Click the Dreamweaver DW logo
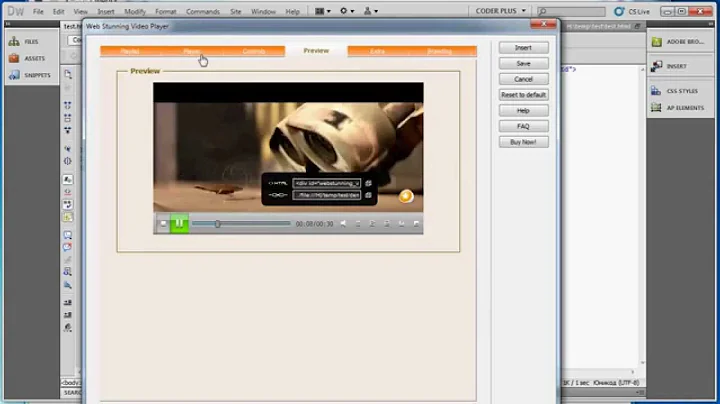This screenshot has height=404, width=720. click(15, 11)
